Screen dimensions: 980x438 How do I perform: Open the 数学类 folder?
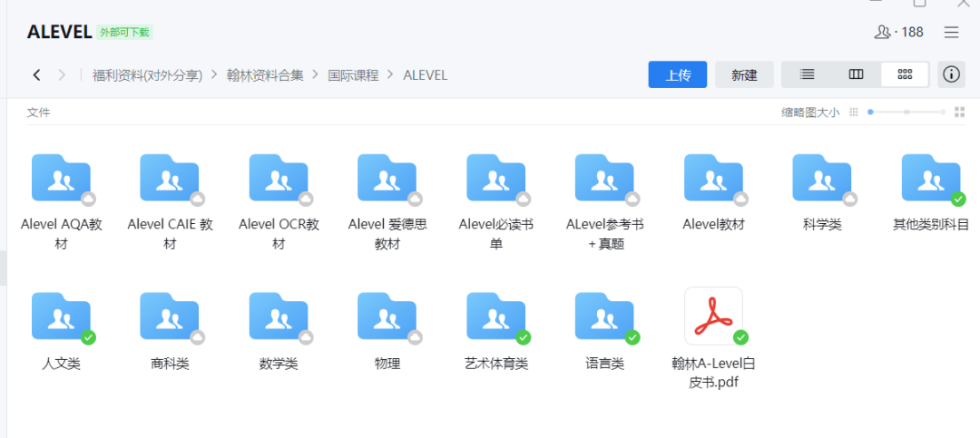(x=279, y=316)
